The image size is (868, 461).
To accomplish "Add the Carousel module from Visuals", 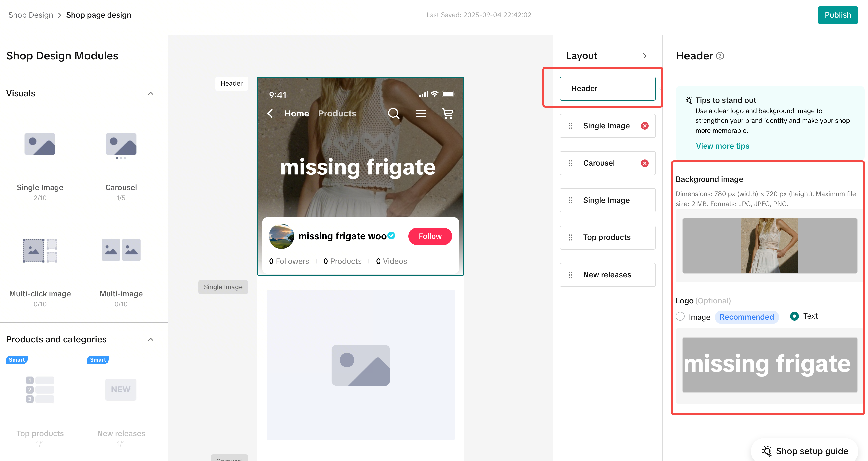I will tap(121, 146).
